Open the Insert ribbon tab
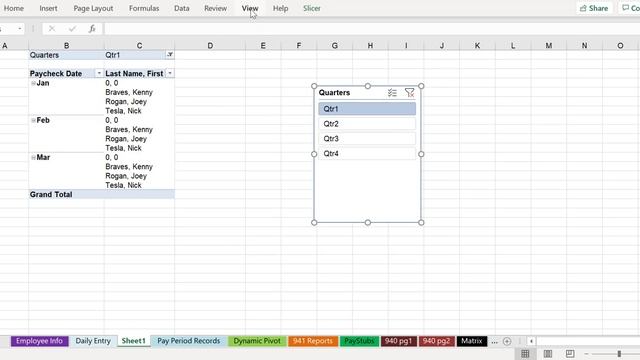The height and width of the screenshot is (360, 640). coord(48,8)
